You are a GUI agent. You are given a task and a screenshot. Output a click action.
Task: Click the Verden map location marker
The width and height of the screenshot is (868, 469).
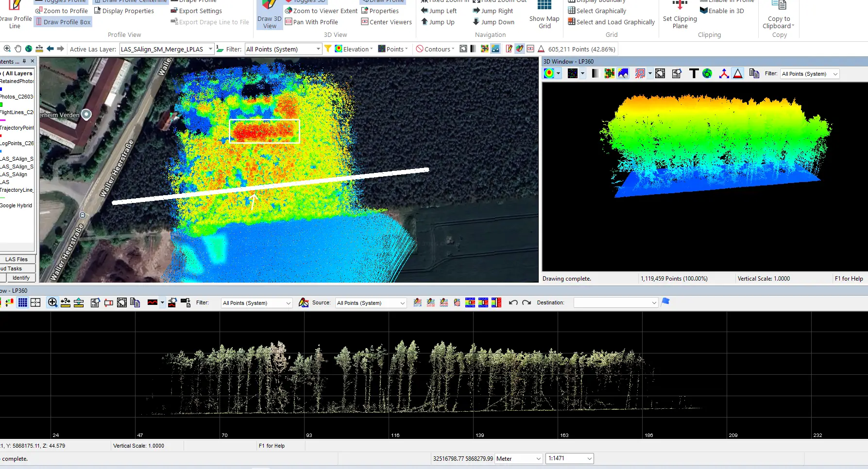coord(86,115)
